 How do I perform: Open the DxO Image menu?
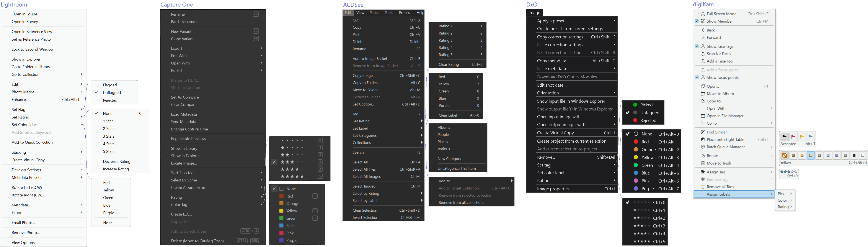[x=534, y=13]
